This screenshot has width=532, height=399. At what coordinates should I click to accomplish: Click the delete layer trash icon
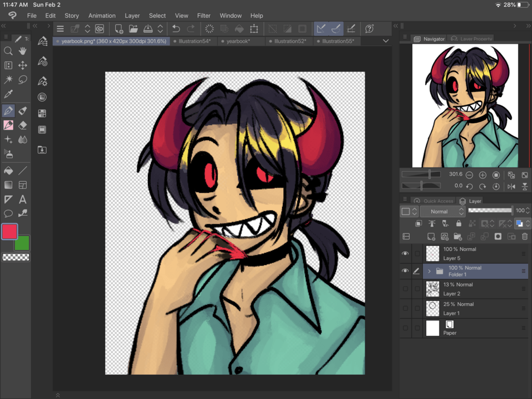pos(524,237)
